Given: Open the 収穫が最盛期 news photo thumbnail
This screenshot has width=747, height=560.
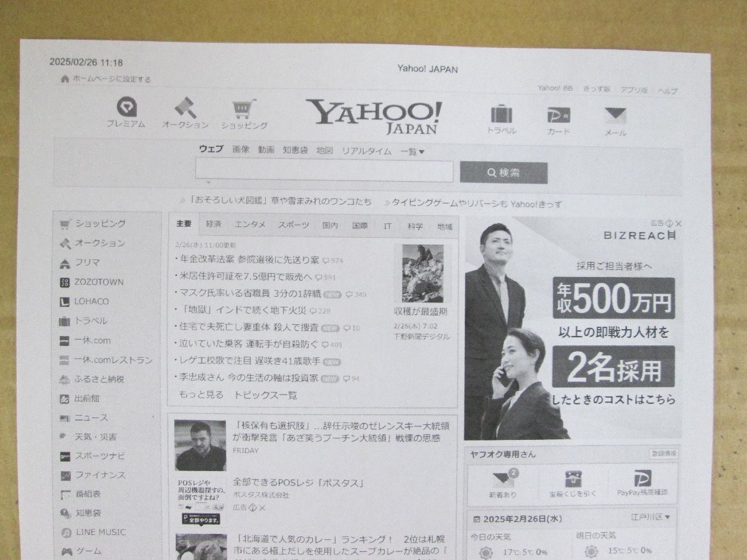Looking at the screenshot, I should coord(423,274).
